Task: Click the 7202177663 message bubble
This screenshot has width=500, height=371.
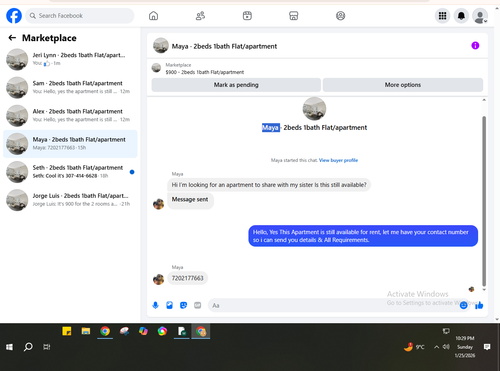Action: pyautogui.click(x=187, y=278)
